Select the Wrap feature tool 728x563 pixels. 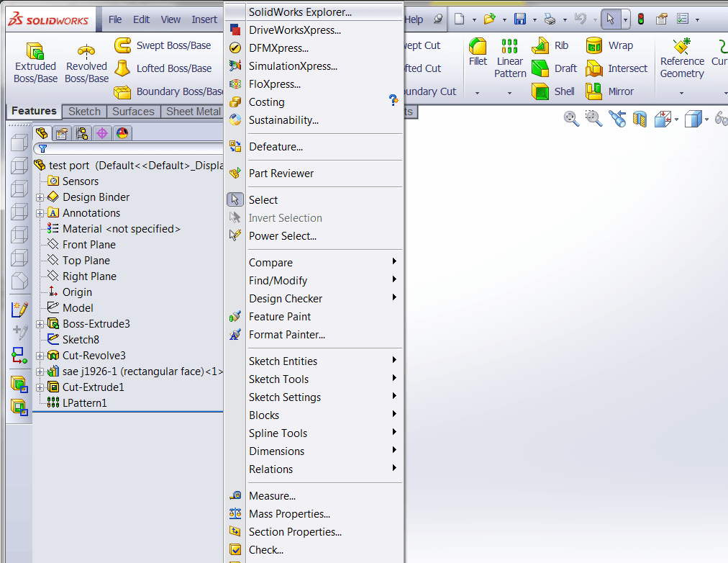coord(609,45)
